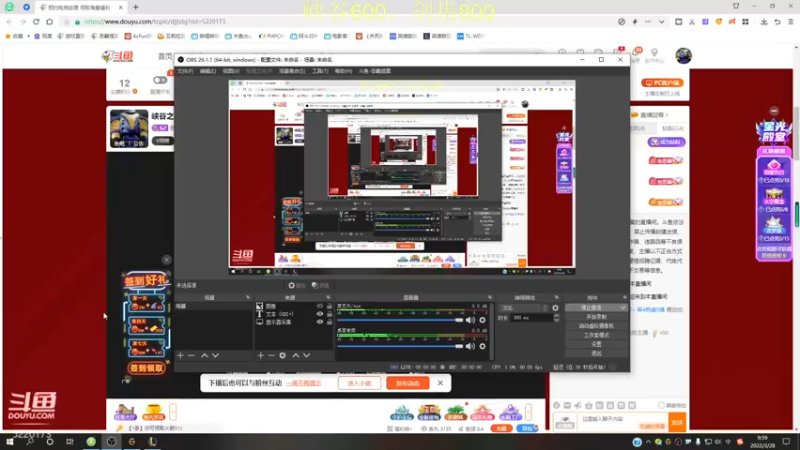Open source properties via the sources gear icon

[x=283, y=356]
